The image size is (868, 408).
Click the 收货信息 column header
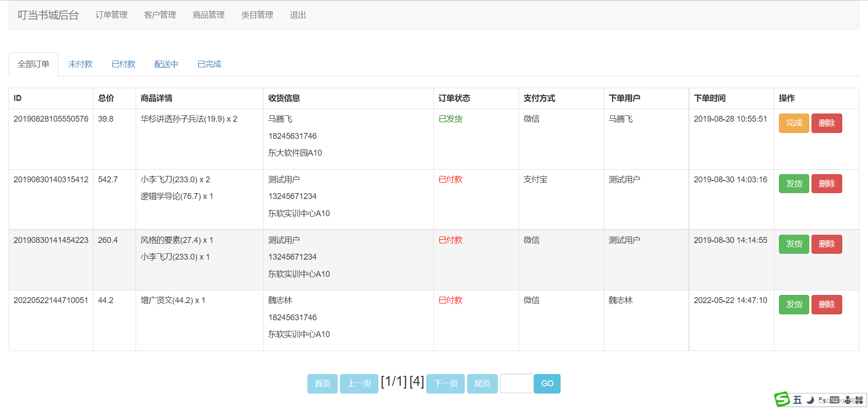tap(284, 98)
